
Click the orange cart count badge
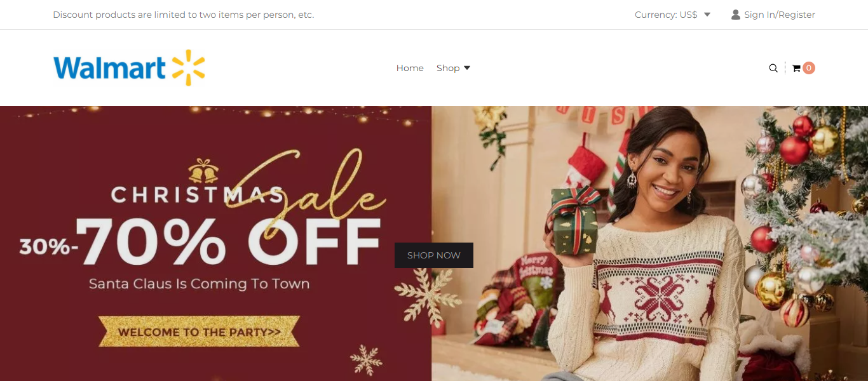[809, 68]
